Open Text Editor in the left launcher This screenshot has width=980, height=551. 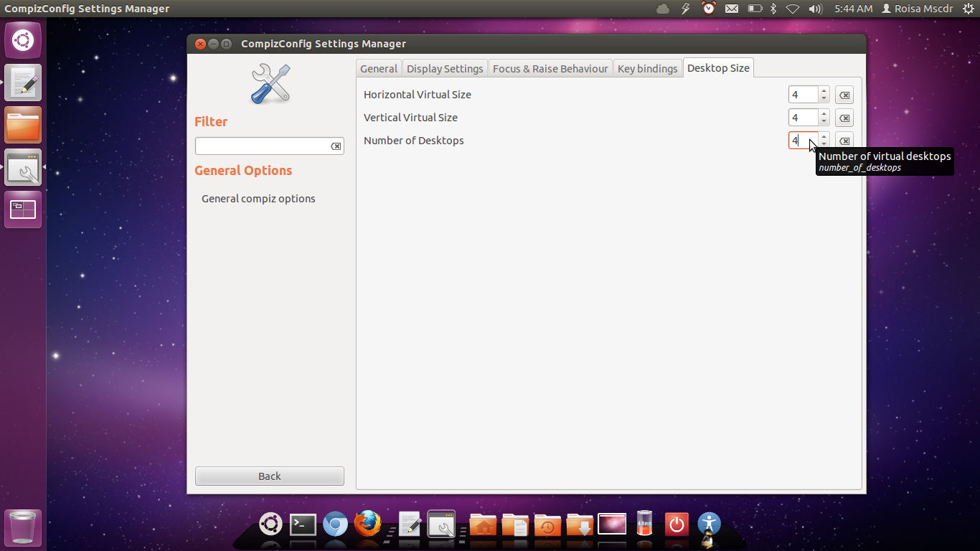click(23, 83)
